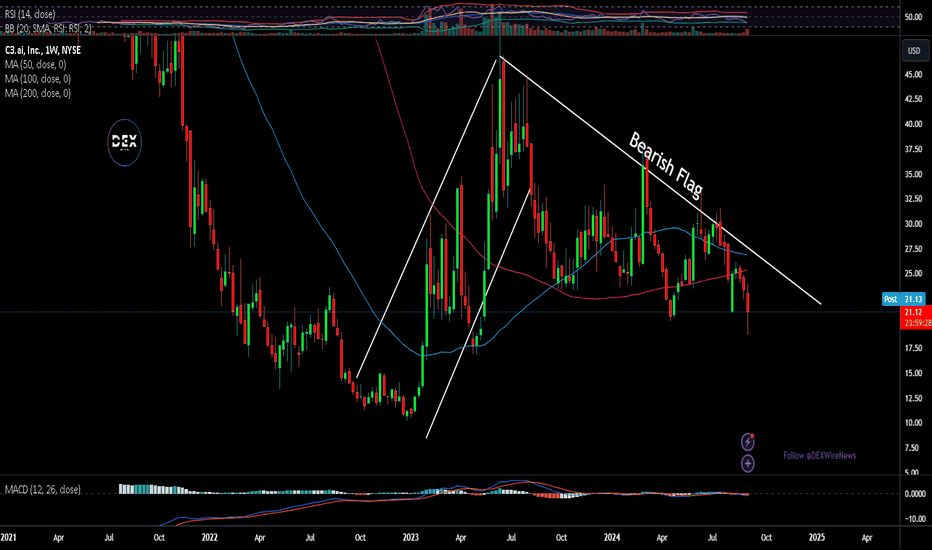Click the 2021 label on time axis
The image size is (932, 550).
coord(8,537)
